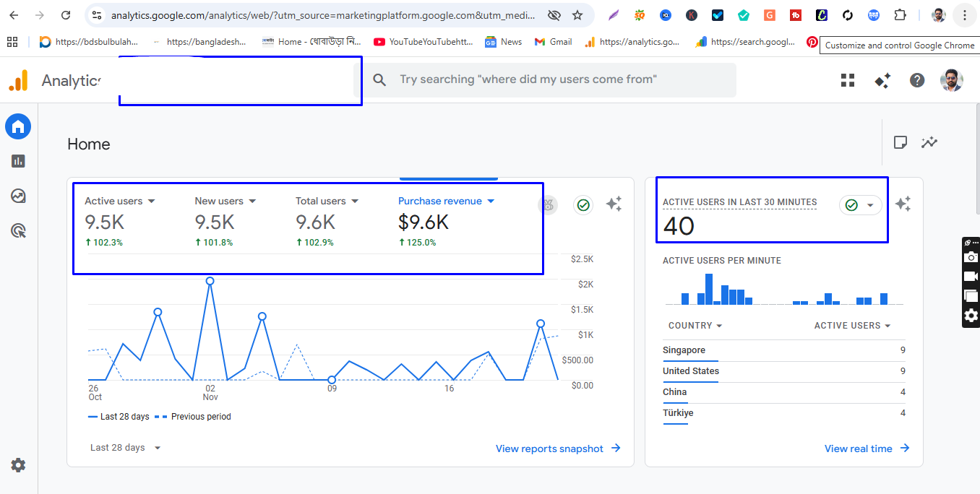Open the COUNTRY dimension dropdown

pos(695,326)
